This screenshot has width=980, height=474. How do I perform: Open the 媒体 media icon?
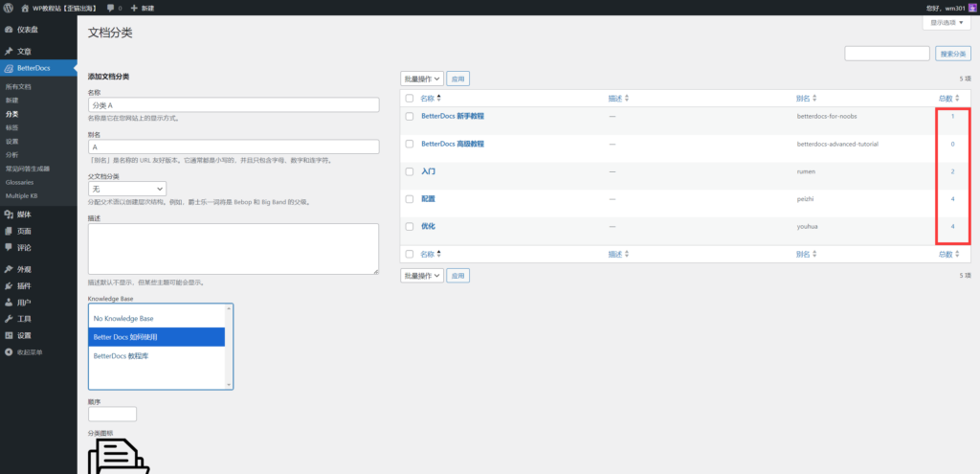9,214
